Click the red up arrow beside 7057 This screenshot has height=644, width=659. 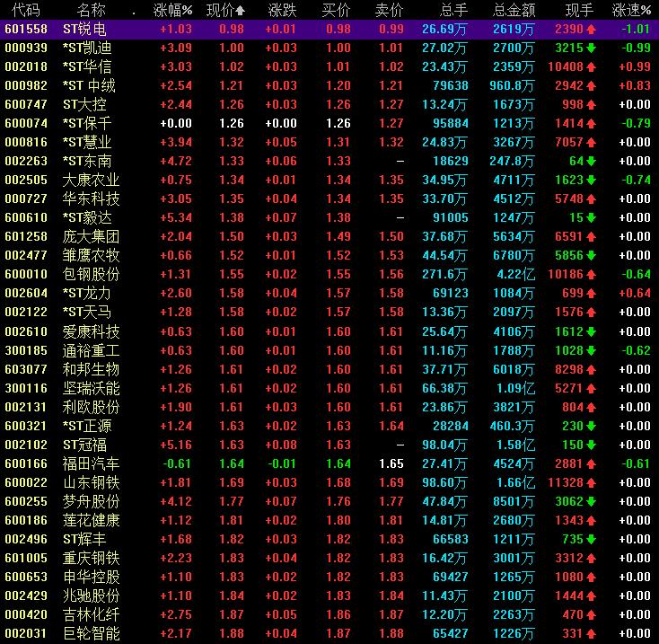point(591,143)
